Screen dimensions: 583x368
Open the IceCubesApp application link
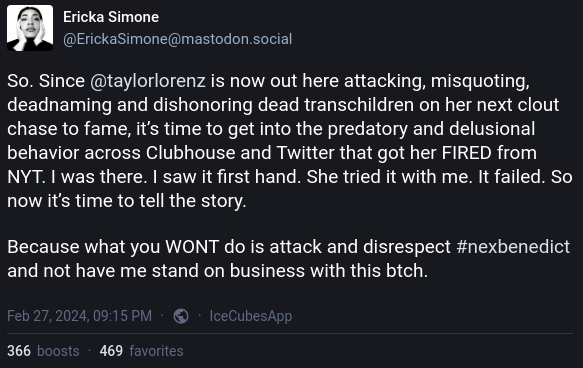(x=251, y=316)
